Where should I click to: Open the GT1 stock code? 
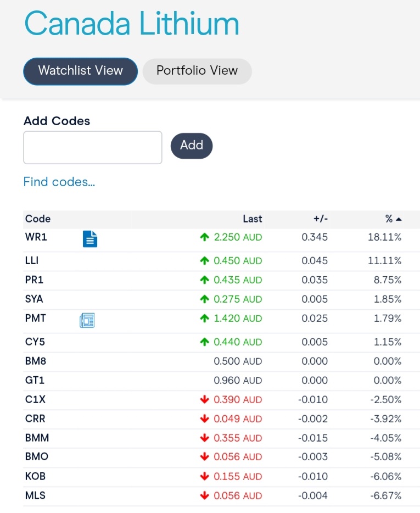tap(35, 380)
